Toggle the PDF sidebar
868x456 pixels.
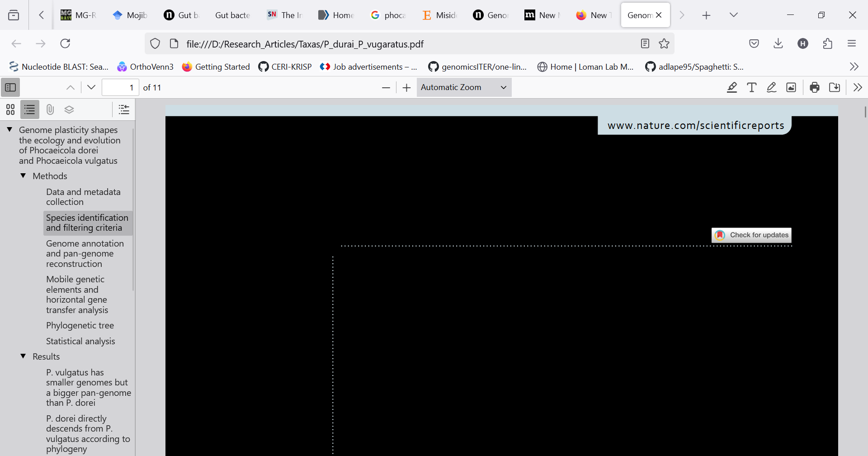(10, 87)
